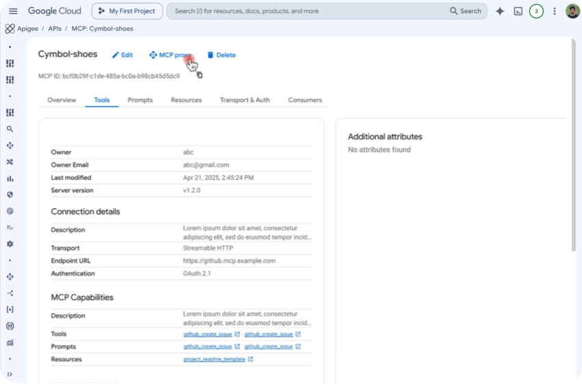Open the user account avatar
Screen dimensions: 582x392
[x=572, y=11]
